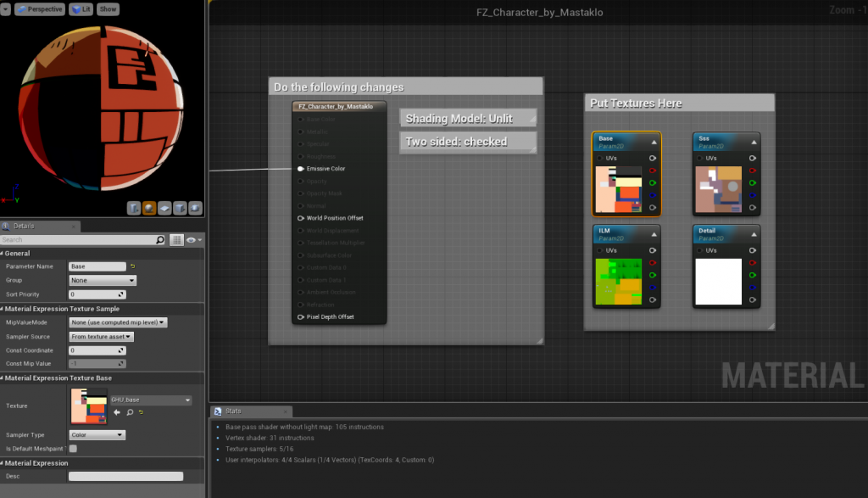This screenshot has height=498, width=868.
Task: Collapse Material Expression Texture Sample section
Action: [2, 309]
